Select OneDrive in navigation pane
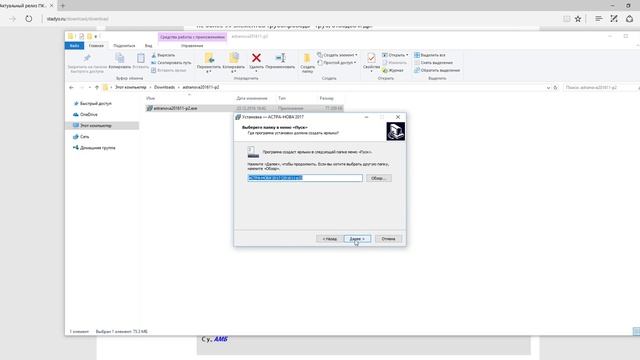 coord(89,115)
